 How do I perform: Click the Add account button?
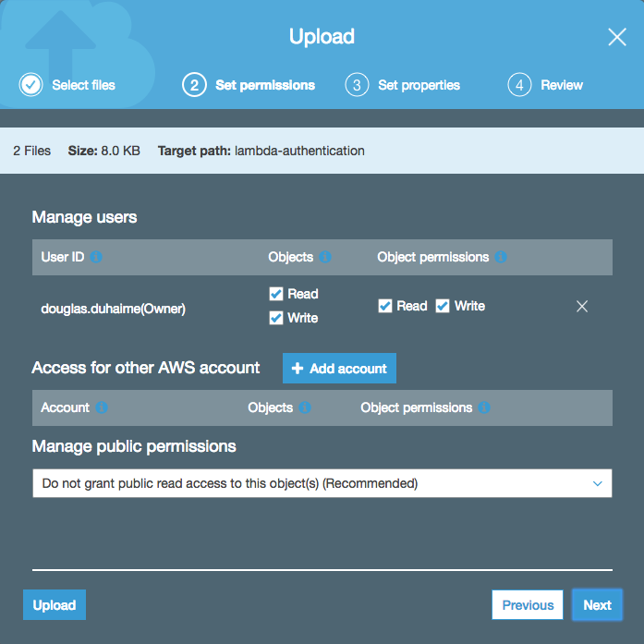coord(339,369)
